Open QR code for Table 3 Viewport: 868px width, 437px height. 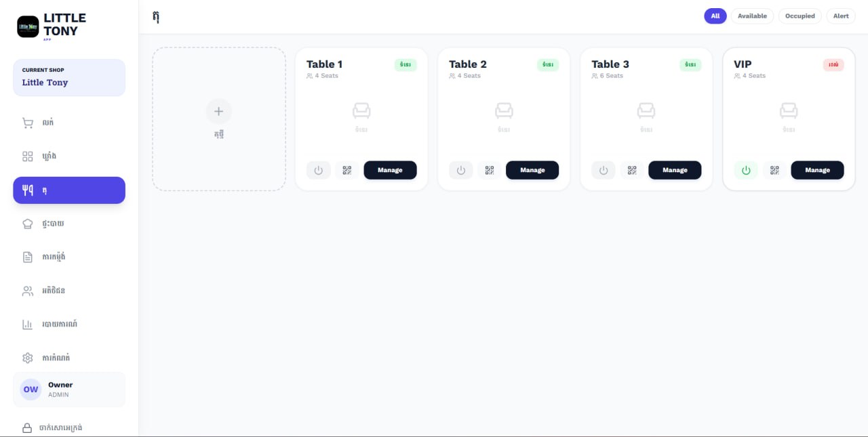tap(632, 170)
